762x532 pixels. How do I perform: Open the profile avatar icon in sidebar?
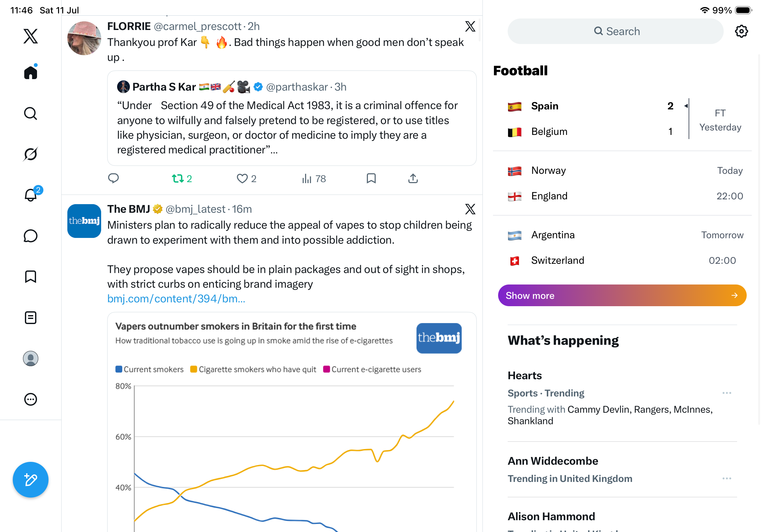tap(31, 358)
